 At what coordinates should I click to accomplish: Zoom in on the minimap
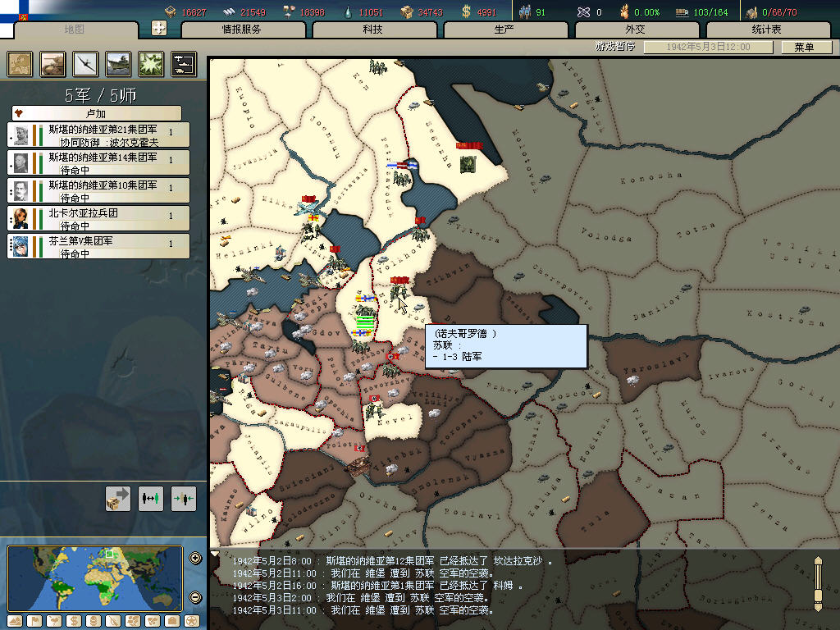195,559
